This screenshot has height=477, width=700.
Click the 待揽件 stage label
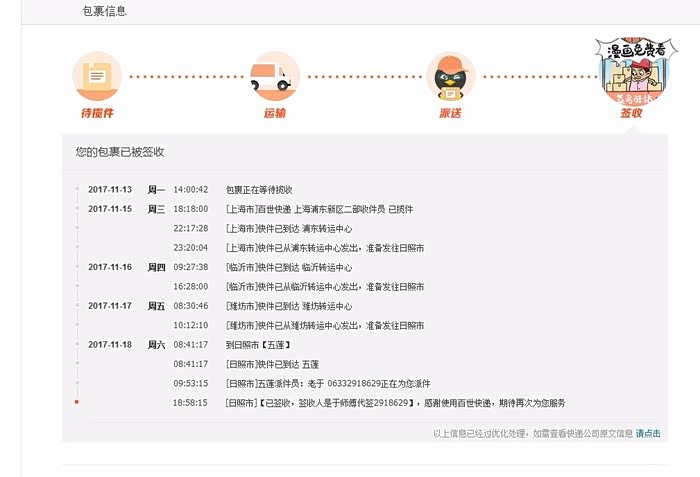pyautogui.click(x=97, y=113)
